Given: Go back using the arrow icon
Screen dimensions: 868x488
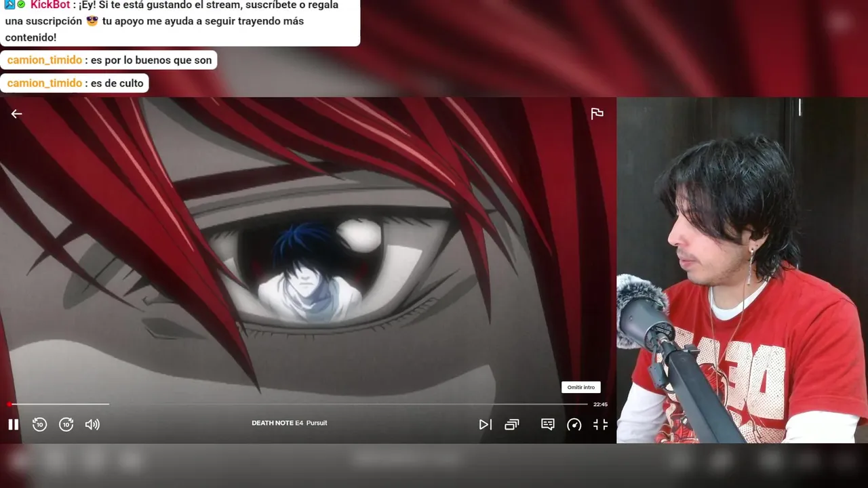Looking at the screenshot, I should [16, 114].
